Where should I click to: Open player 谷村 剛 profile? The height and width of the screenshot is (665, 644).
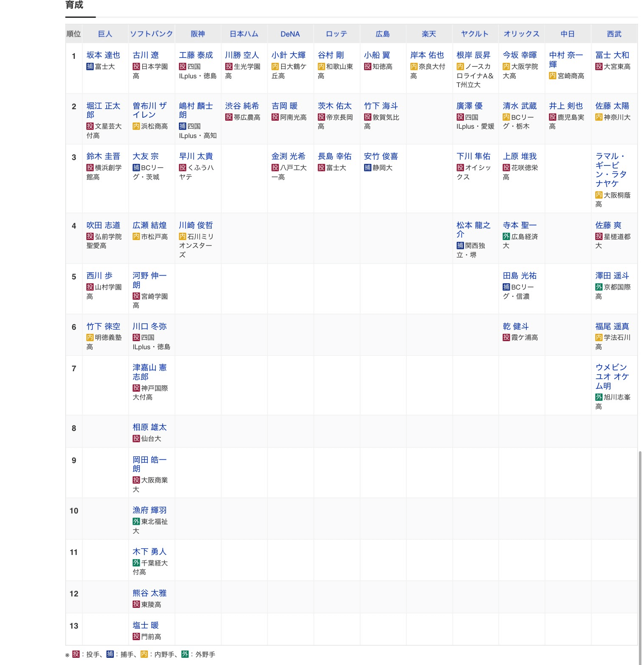pyautogui.click(x=331, y=55)
